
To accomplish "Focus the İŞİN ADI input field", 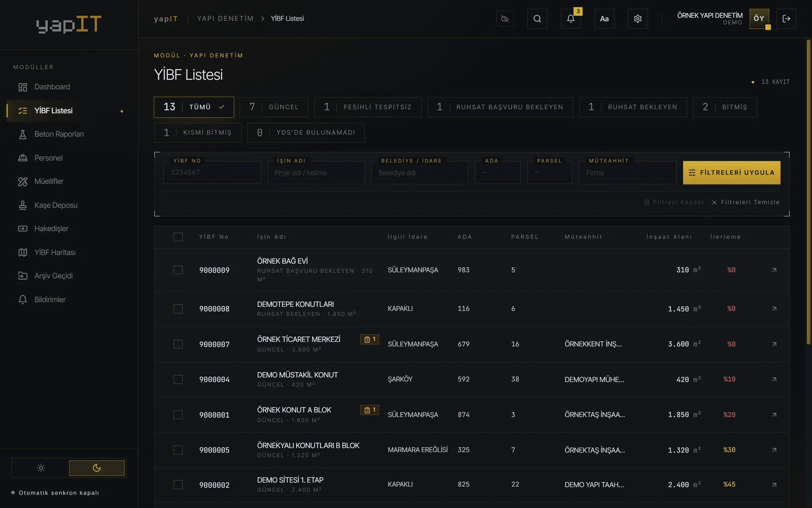I will coord(316,173).
